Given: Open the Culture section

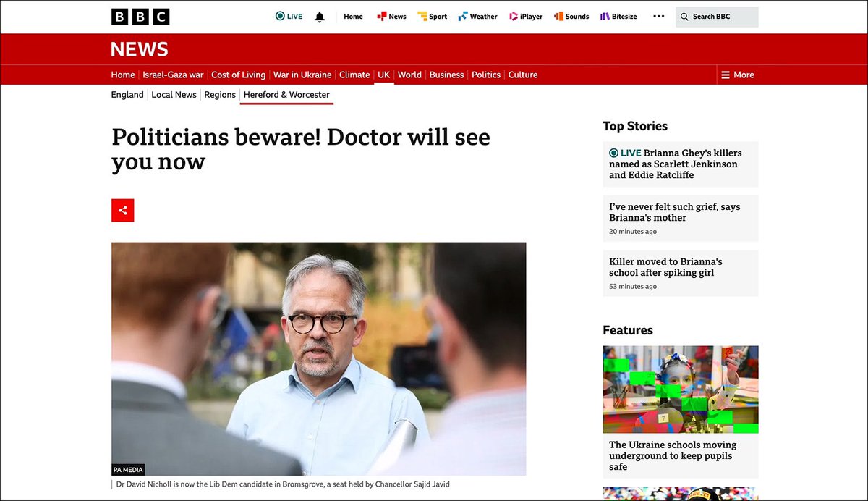Looking at the screenshot, I should (x=523, y=75).
